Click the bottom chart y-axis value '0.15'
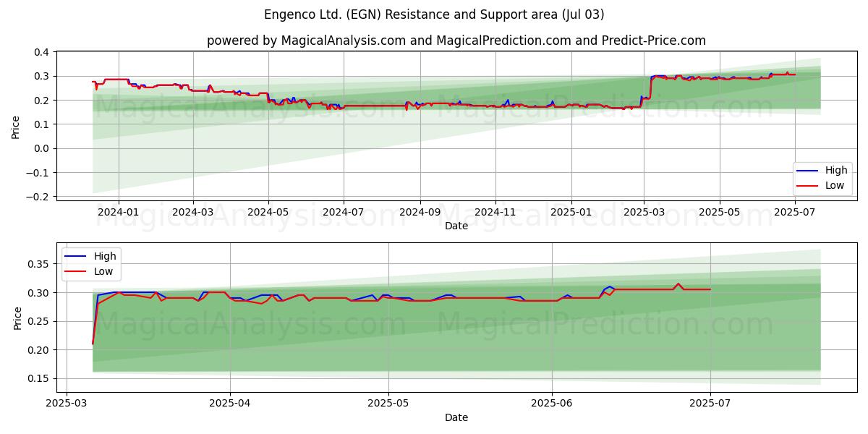This screenshot has width=868, height=434. pyautogui.click(x=39, y=378)
